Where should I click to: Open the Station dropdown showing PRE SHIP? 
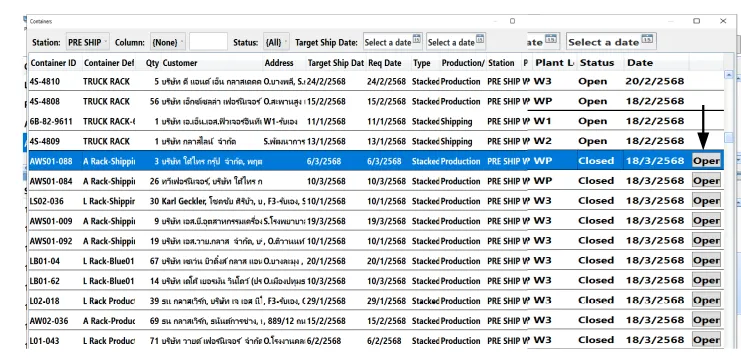88,42
